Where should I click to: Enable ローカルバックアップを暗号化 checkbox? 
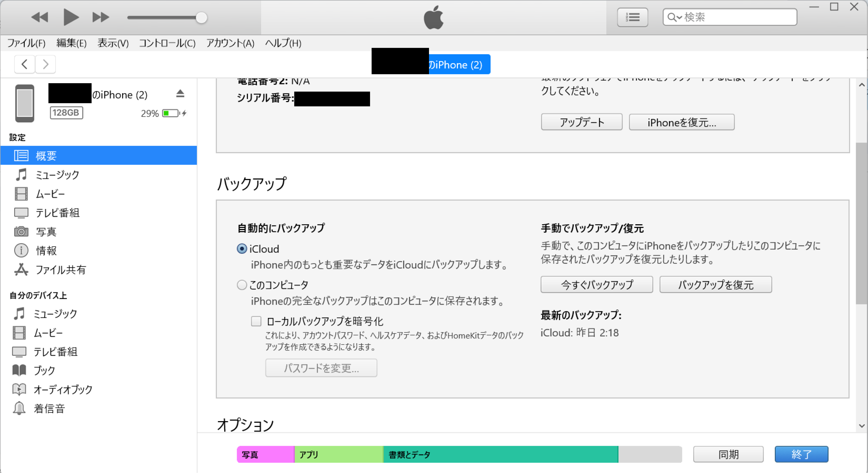[x=256, y=321]
